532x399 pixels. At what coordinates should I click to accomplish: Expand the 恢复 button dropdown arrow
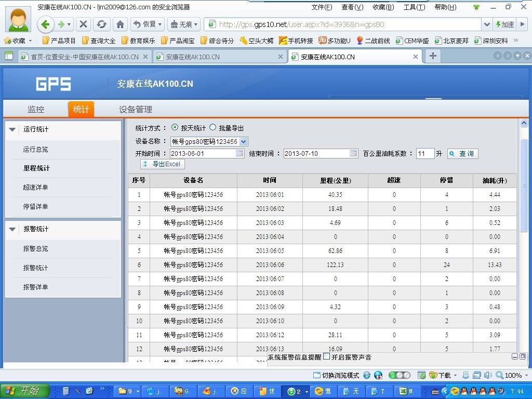(160, 24)
